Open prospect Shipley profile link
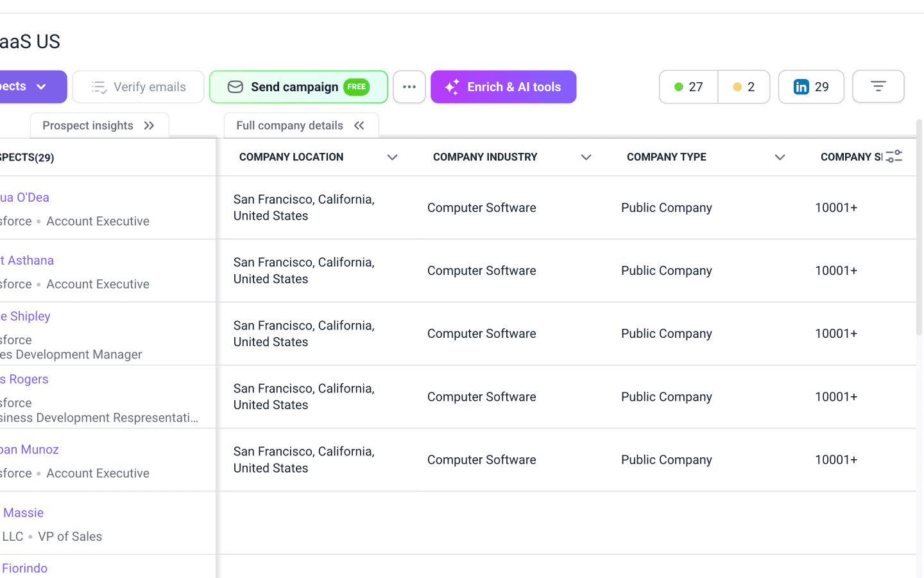This screenshot has height=578, width=924. coord(25,316)
